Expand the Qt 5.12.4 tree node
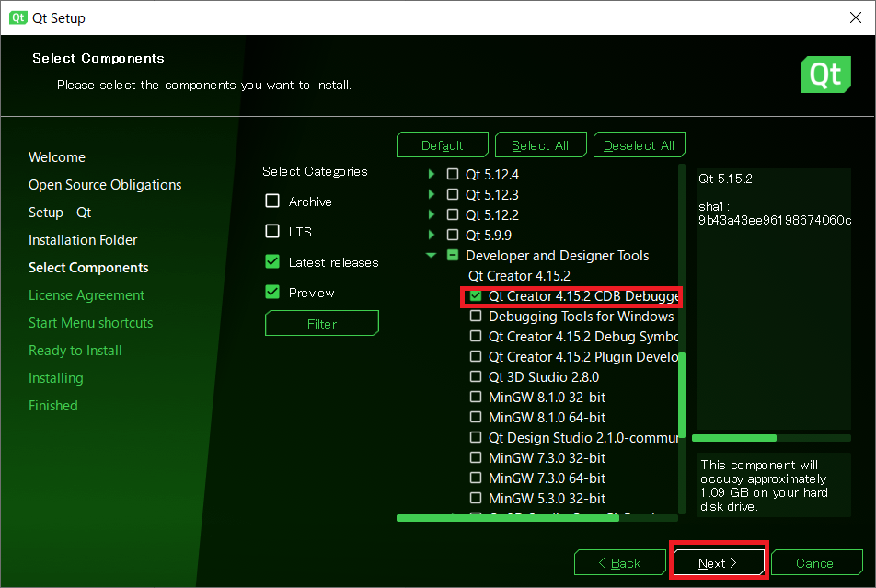Screen dimensions: 876x588 pyautogui.click(x=432, y=175)
